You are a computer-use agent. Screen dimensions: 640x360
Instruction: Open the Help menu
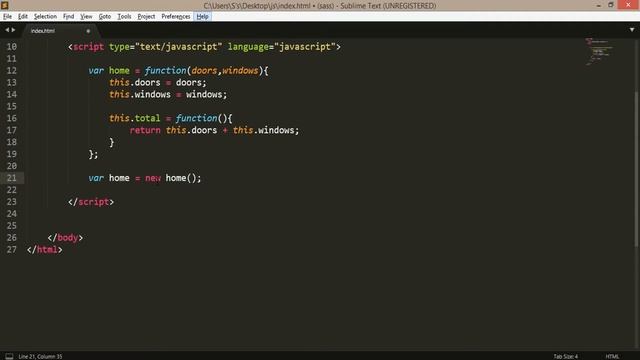pyautogui.click(x=202, y=16)
